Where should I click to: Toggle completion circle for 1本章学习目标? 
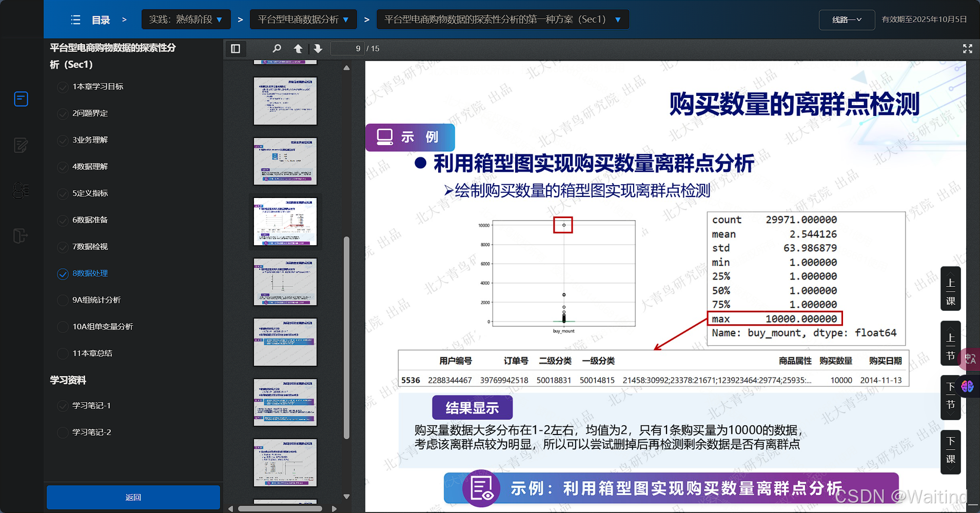[63, 87]
